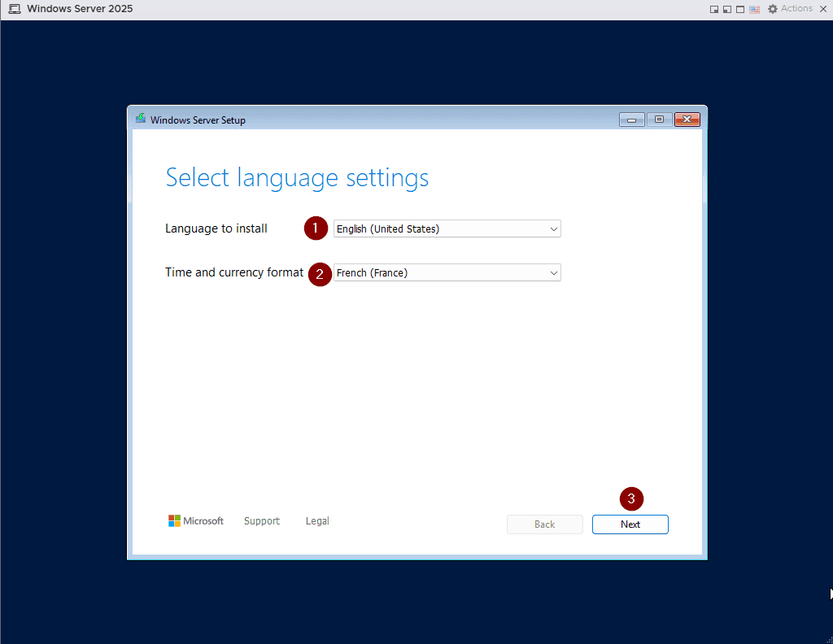833x644 pixels.
Task: Click the Back button
Action: tap(544, 524)
